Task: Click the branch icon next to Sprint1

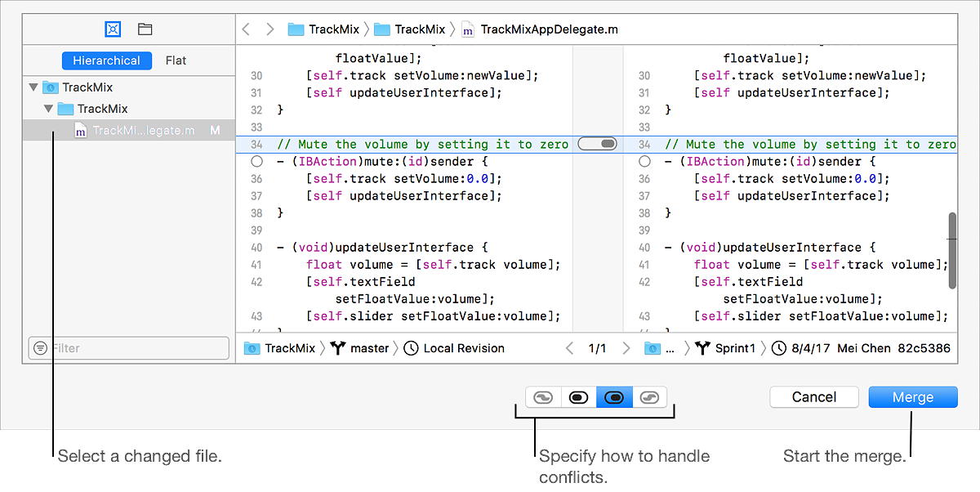Action: 703,348
